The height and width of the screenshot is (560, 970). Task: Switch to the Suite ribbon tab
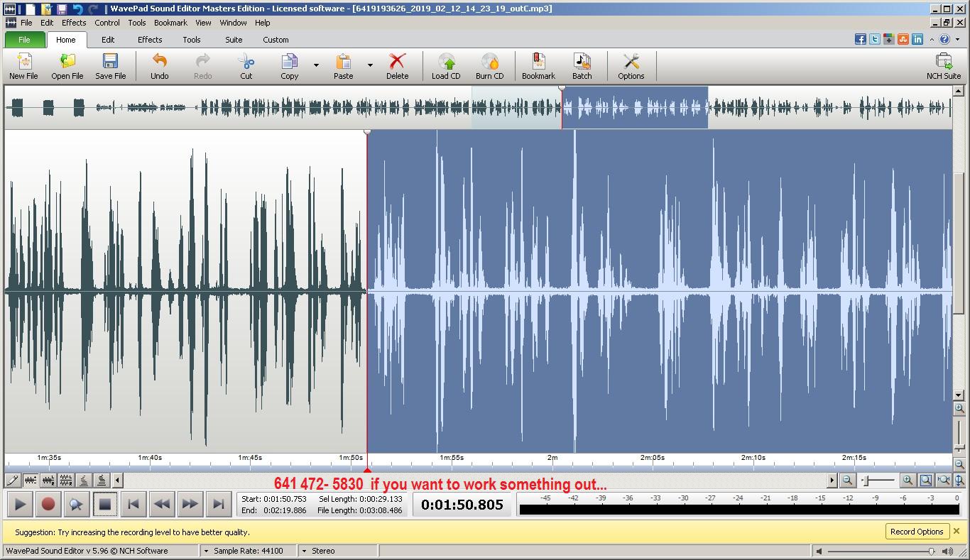(234, 40)
